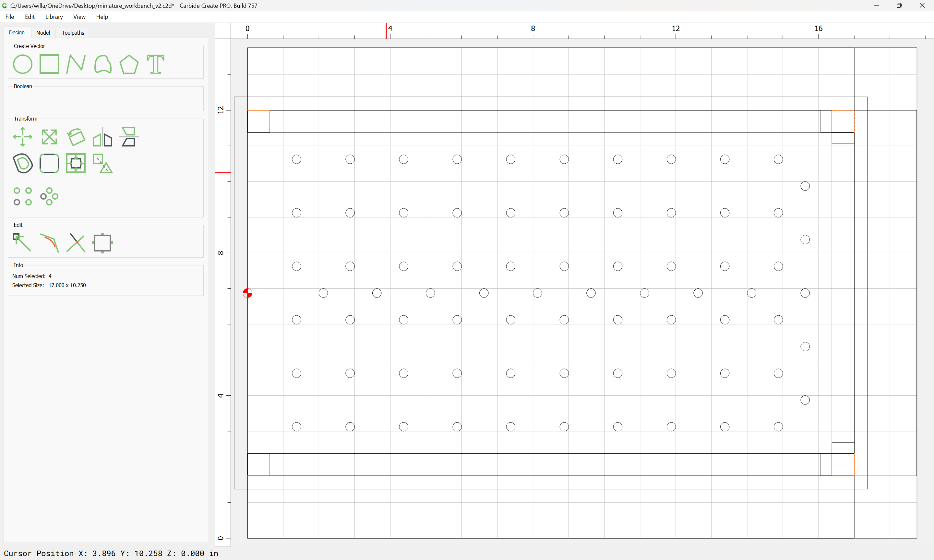Switch to the Toolpaths tab
The height and width of the screenshot is (560, 934).
73,32
